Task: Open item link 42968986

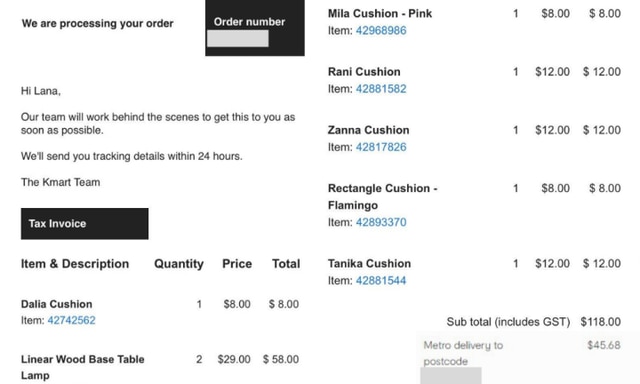Action: [x=381, y=31]
